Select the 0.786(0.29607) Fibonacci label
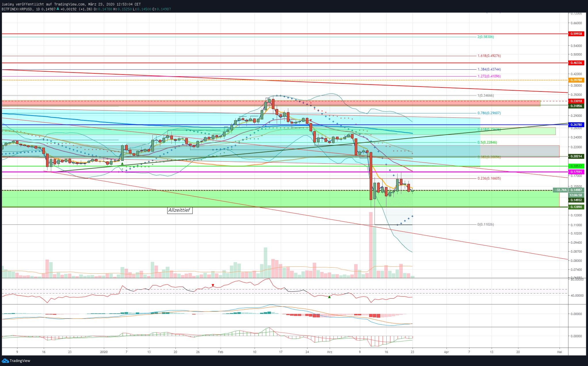 (x=489, y=113)
